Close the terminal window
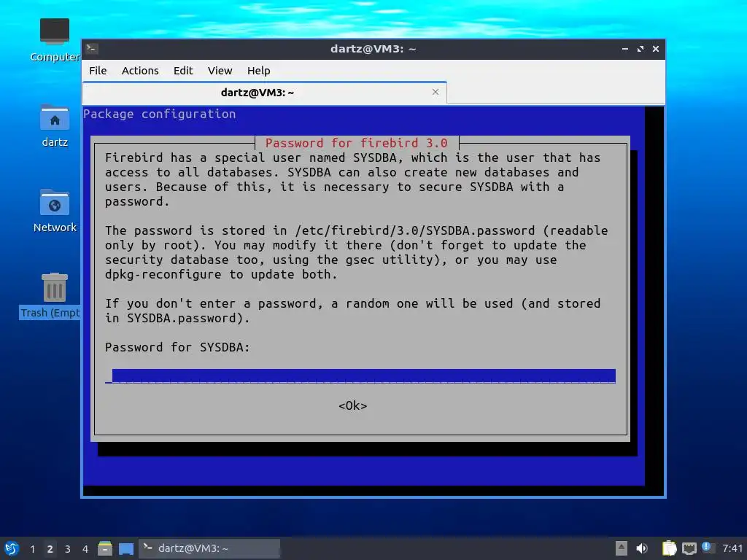The image size is (747, 560). point(656,49)
